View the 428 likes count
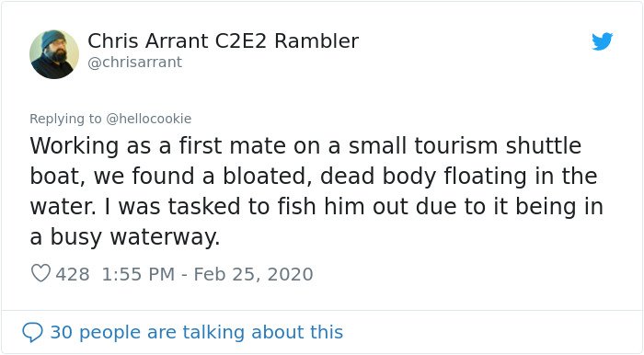This screenshot has width=644, height=355. (73, 274)
